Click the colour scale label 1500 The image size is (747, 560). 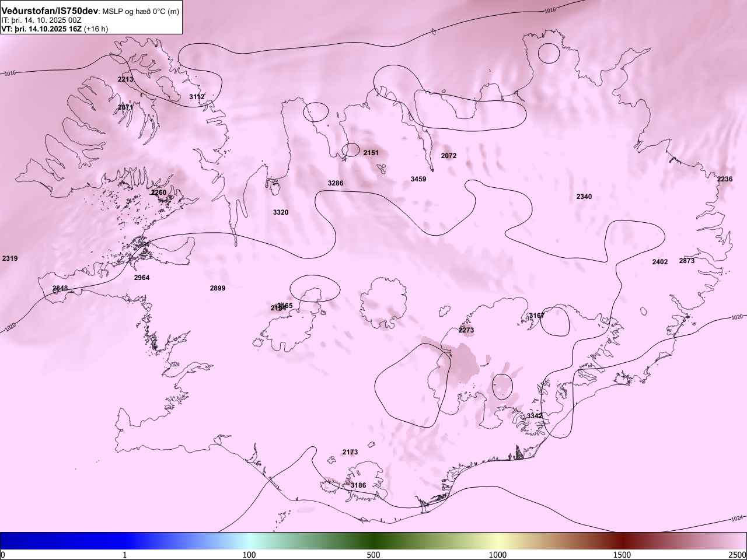(x=622, y=555)
